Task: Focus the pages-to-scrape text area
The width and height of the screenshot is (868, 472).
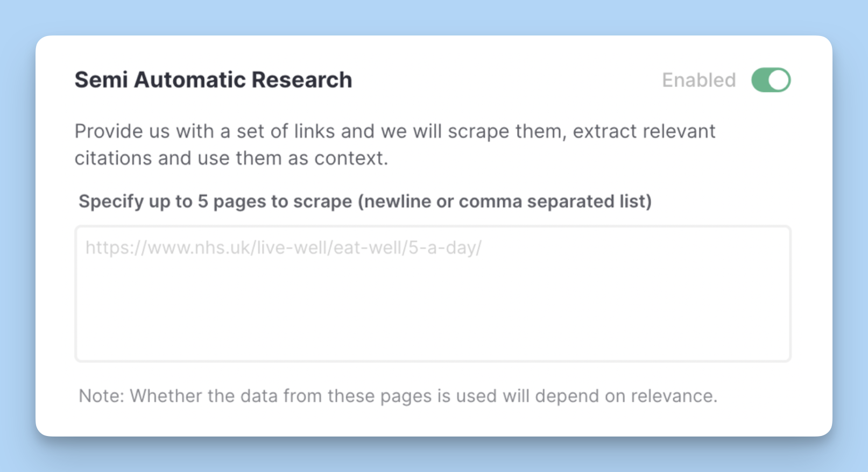Action: 433,294
